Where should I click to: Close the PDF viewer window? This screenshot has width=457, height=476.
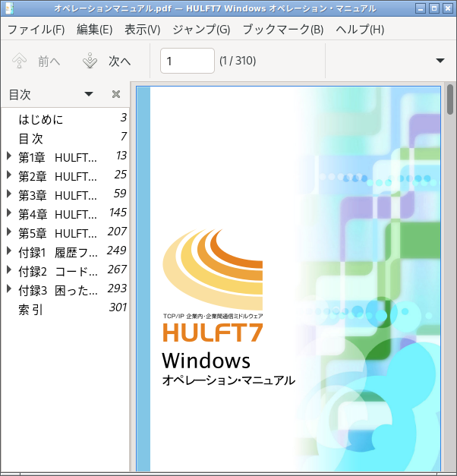click(x=448, y=8)
